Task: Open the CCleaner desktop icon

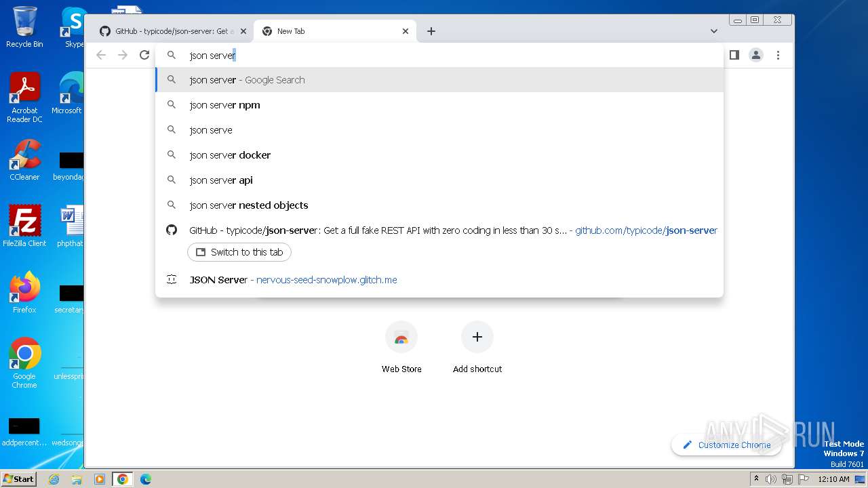Action: click(24, 160)
